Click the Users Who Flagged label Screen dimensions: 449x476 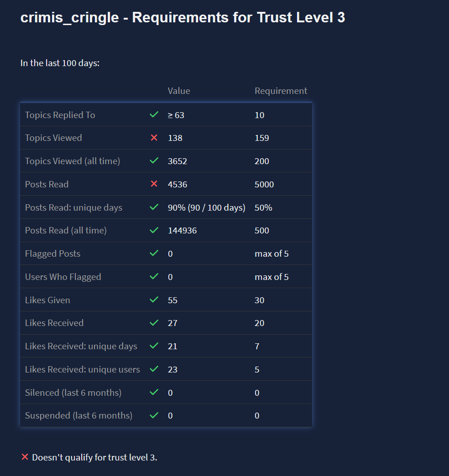(63, 277)
